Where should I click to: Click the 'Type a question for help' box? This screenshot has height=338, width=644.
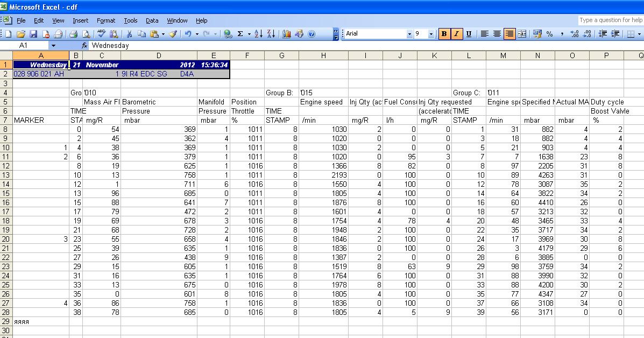[x=610, y=20]
